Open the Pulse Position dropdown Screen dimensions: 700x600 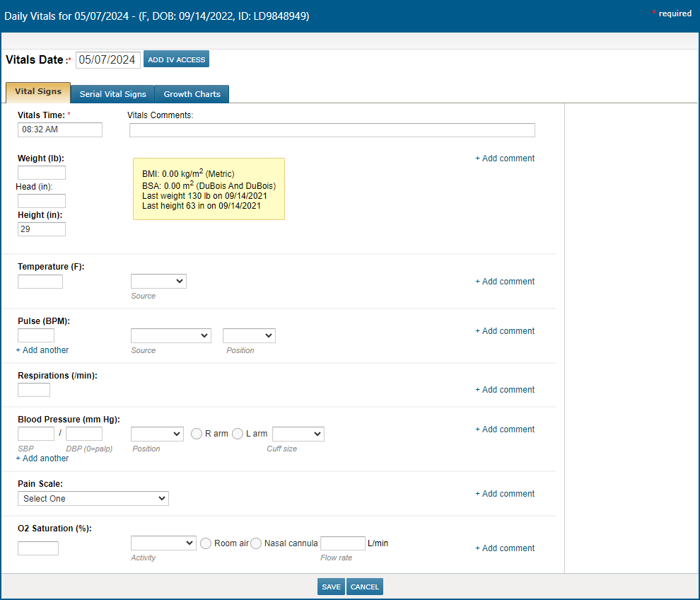(x=249, y=335)
